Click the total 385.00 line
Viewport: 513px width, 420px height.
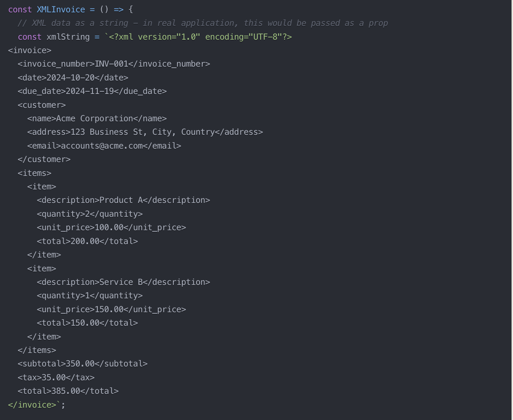coord(68,391)
